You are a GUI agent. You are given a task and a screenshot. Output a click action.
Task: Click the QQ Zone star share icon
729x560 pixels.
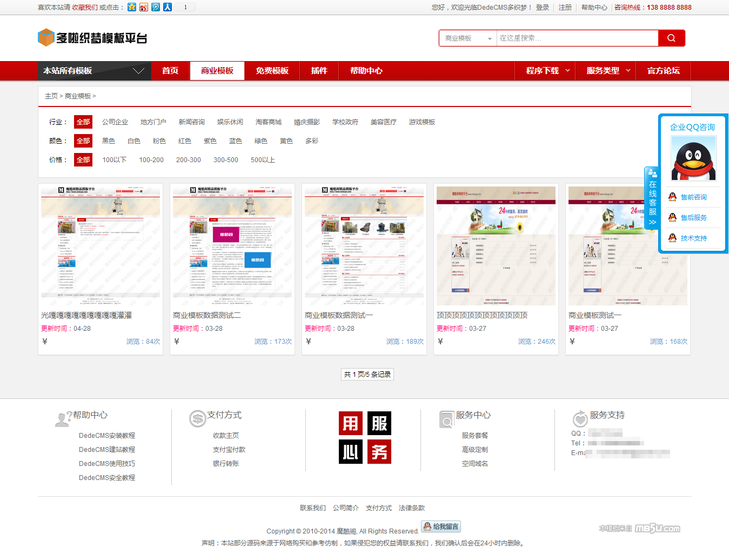pos(132,7)
